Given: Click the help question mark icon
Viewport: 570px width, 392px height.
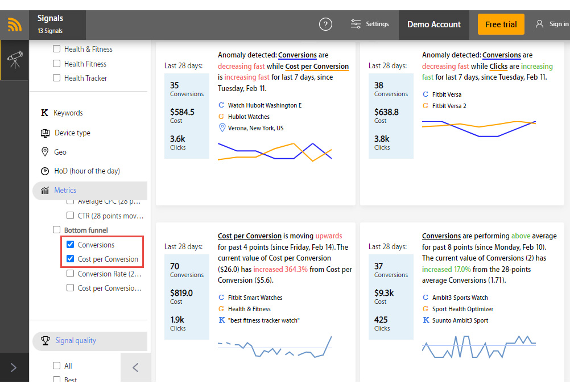Looking at the screenshot, I should pos(325,24).
